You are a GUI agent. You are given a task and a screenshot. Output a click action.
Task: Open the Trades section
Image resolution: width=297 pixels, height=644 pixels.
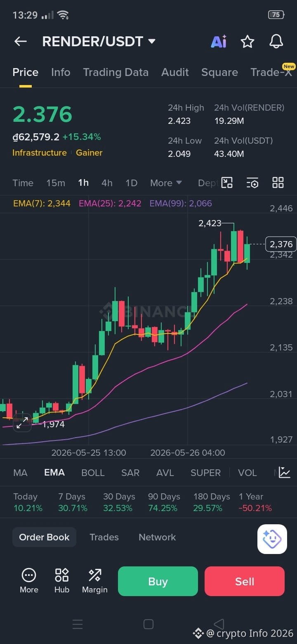point(104,537)
